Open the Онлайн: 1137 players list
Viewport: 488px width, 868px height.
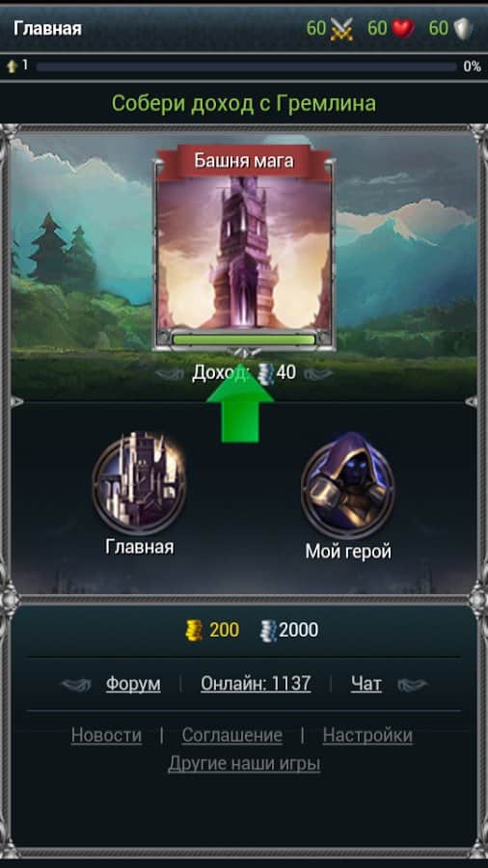(x=256, y=684)
